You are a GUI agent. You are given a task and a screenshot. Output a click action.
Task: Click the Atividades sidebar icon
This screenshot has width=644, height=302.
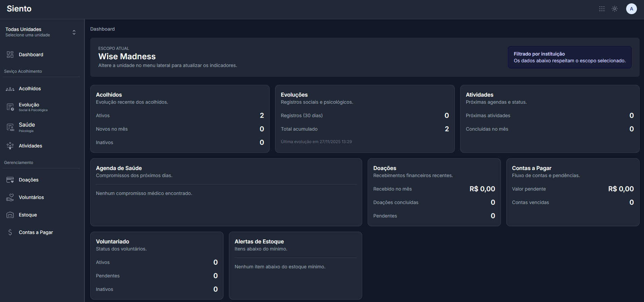click(x=10, y=146)
